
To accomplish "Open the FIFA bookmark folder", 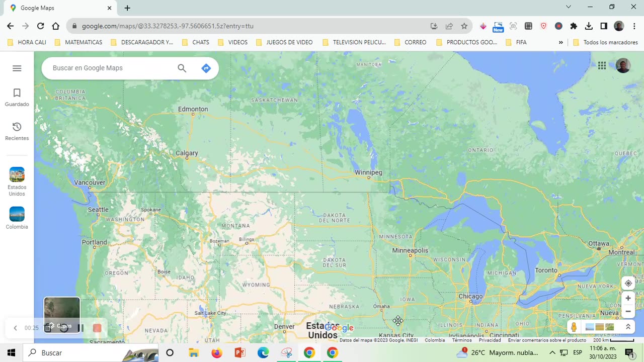I will tap(516, 42).
